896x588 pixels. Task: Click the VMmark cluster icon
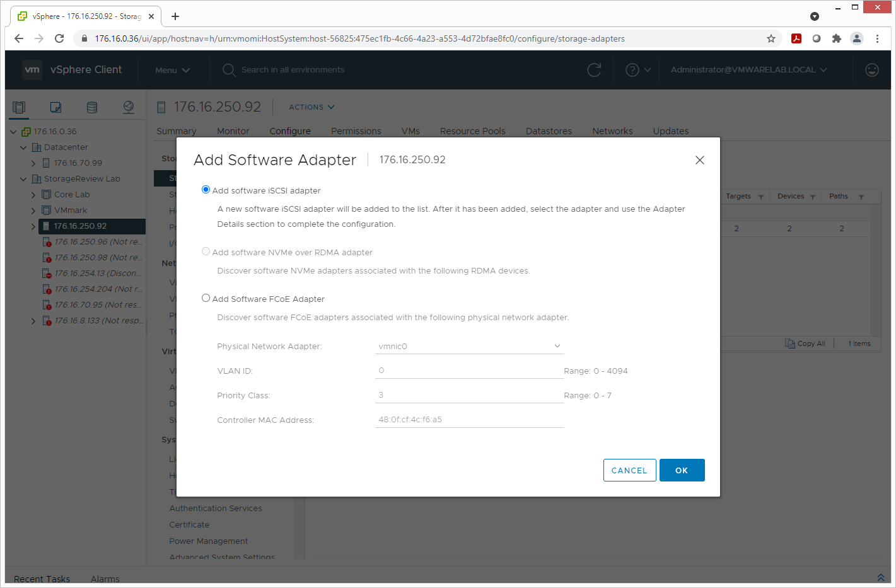click(x=46, y=210)
